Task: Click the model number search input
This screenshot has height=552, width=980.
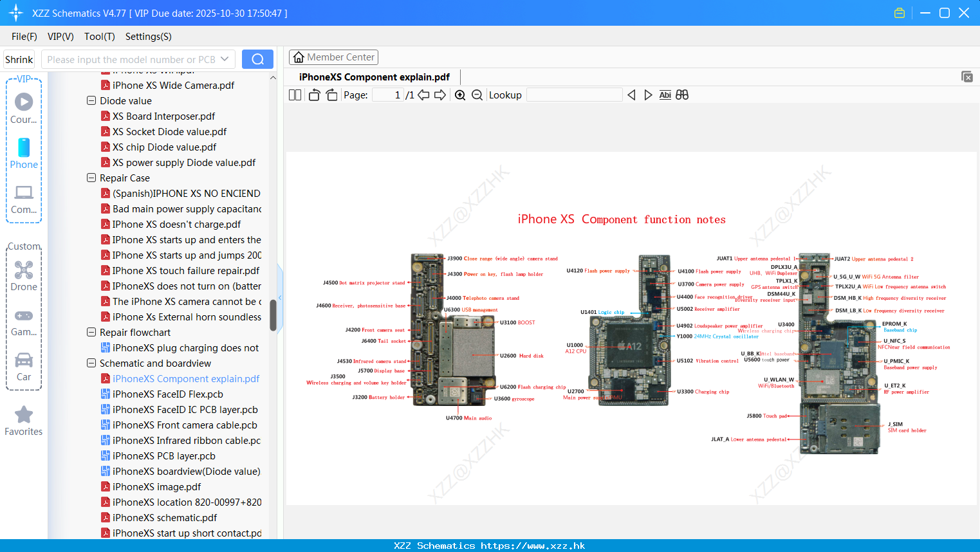Action: 132,59
